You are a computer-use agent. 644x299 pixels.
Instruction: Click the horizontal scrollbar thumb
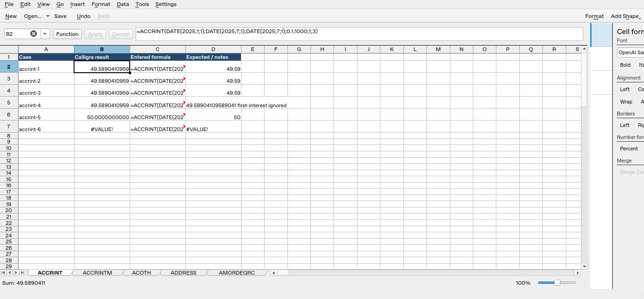click(283, 273)
